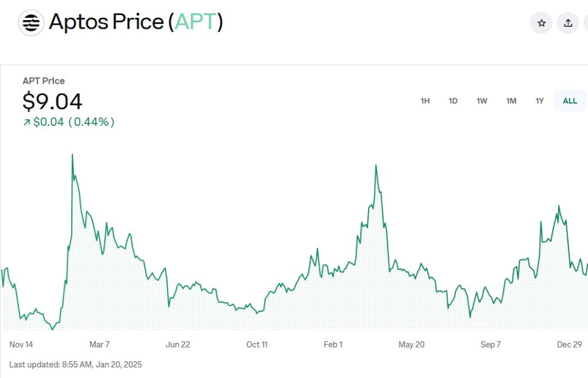Screen dimensions: 588x378
Task: Click the $9.04 price value
Action: pyautogui.click(x=52, y=102)
